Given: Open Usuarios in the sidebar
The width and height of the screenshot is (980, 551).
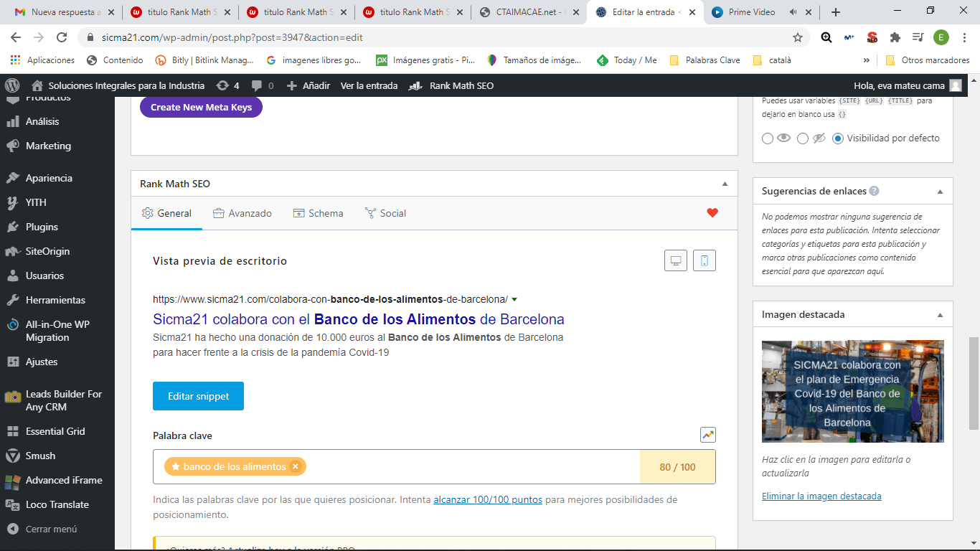Looking at the screenshot, I should click(44, 275).
